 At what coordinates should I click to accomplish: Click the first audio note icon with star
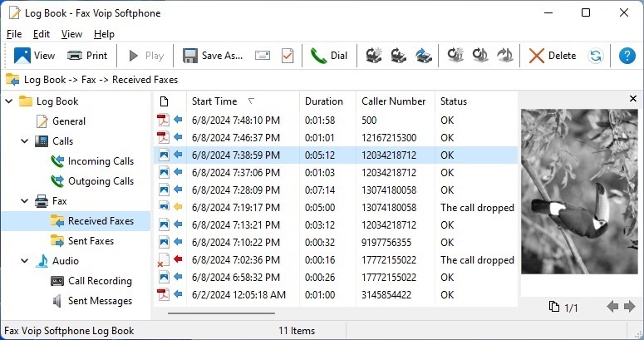pyautogui.click(x=455, y=56)
